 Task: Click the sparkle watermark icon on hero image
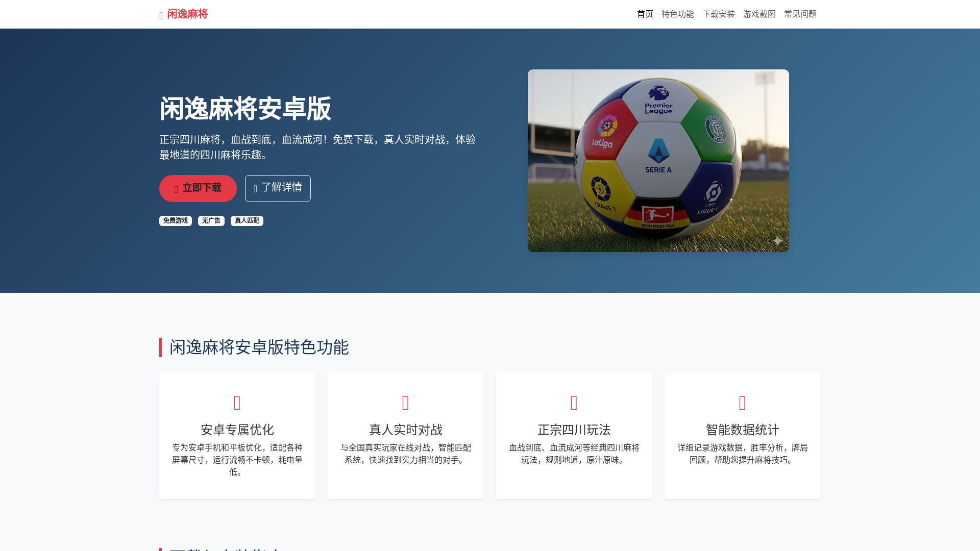click(x=777, y=240)
